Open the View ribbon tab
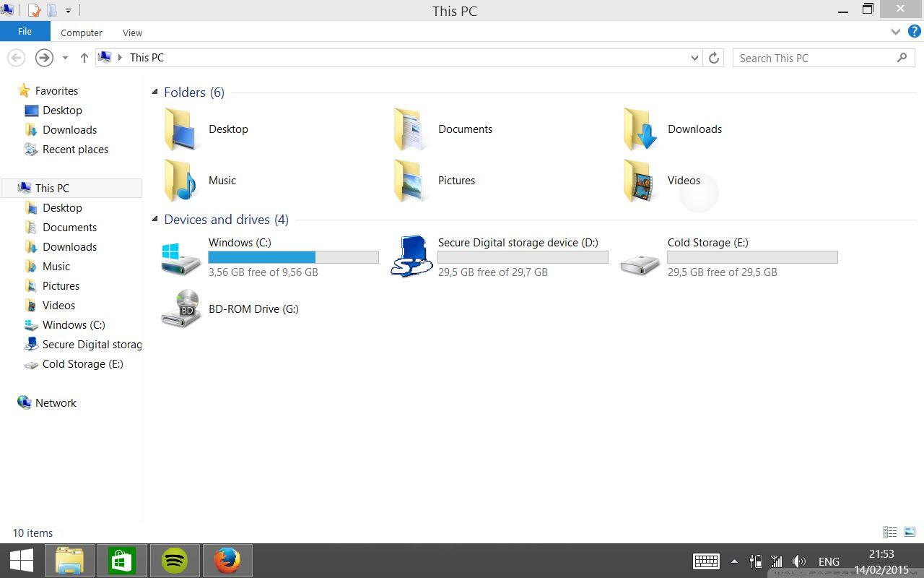The image size is (924, 578). [x=132, y=33]
